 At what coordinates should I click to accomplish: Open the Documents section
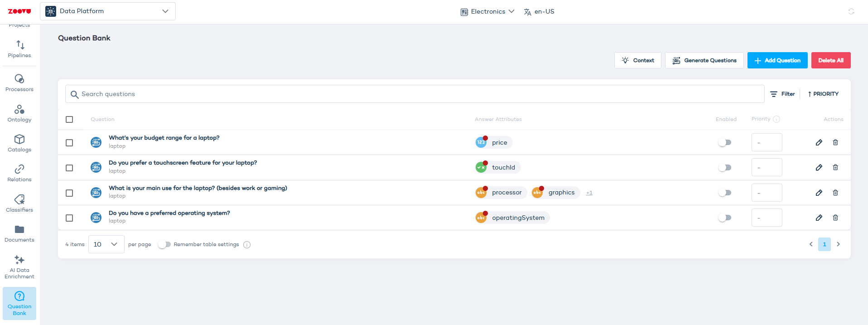pos(19,233)
